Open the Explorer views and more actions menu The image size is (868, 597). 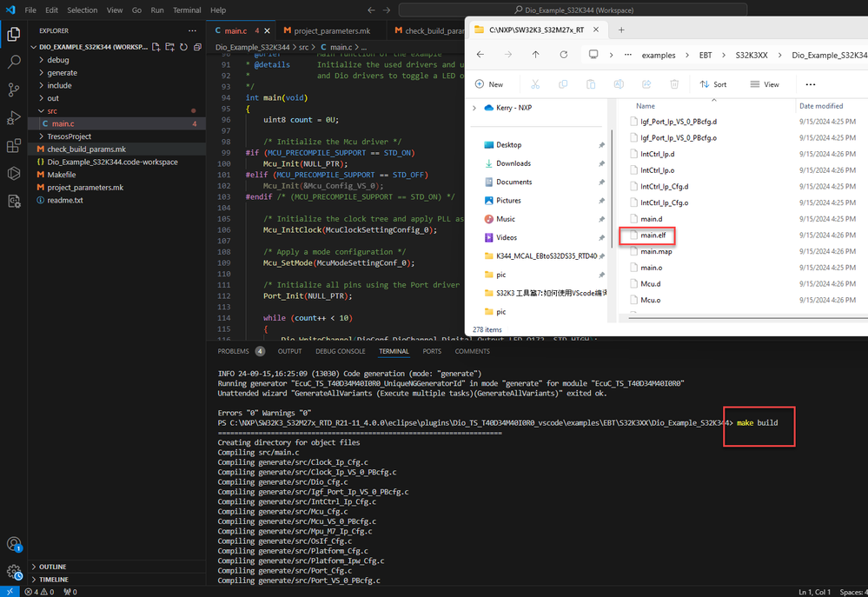(192, 30)
